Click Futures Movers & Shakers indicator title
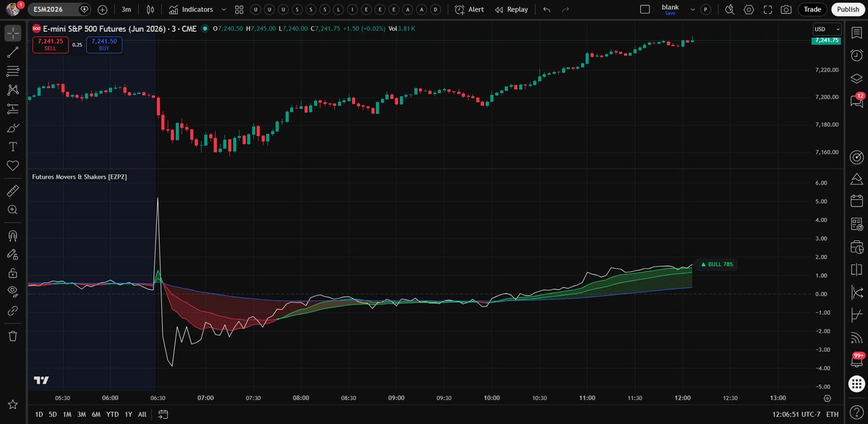This screenshot has height=424, width=868. (80, 176)
